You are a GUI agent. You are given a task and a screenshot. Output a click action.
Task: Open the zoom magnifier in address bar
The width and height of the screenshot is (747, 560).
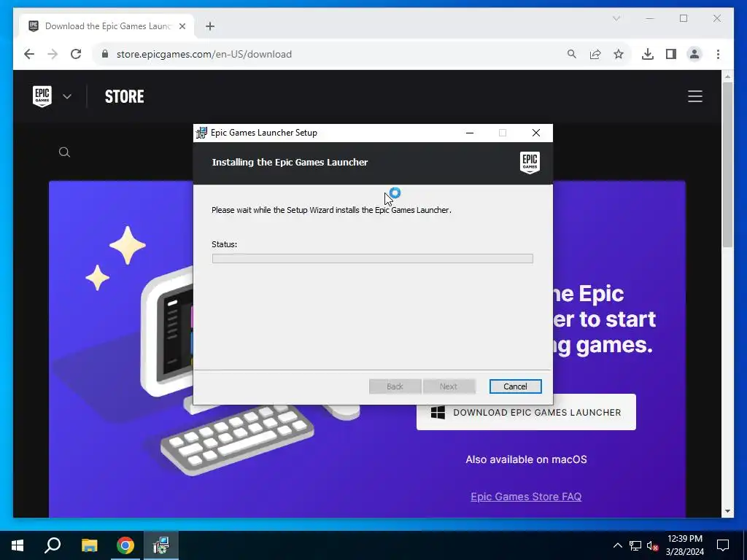click(572, 54)
